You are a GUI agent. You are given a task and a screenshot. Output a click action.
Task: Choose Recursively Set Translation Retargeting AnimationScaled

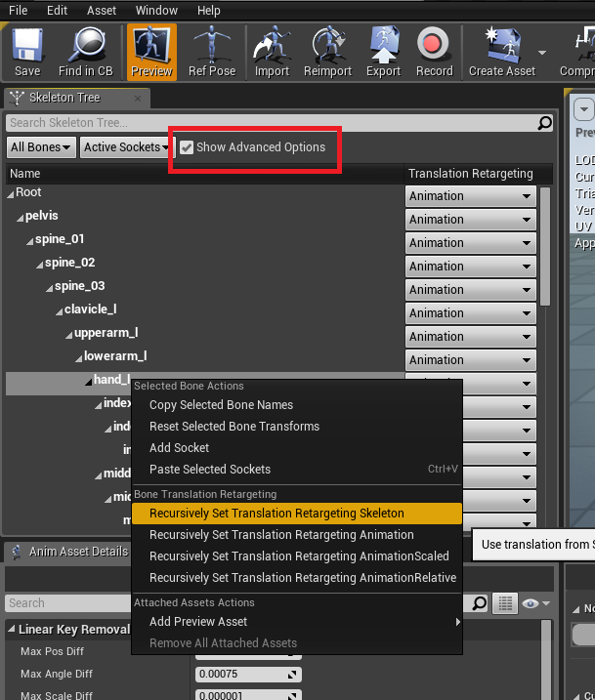297,556
